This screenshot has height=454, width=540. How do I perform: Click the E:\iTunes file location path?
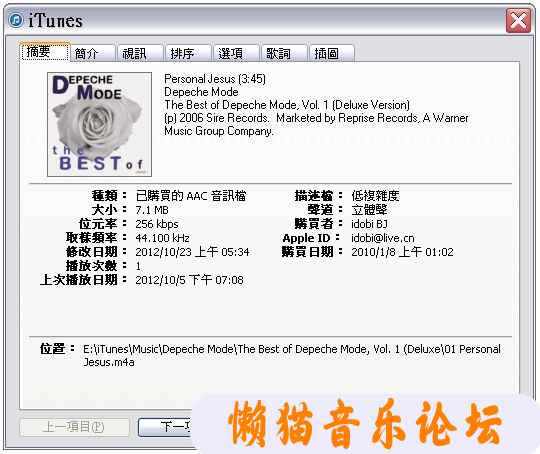292,355
